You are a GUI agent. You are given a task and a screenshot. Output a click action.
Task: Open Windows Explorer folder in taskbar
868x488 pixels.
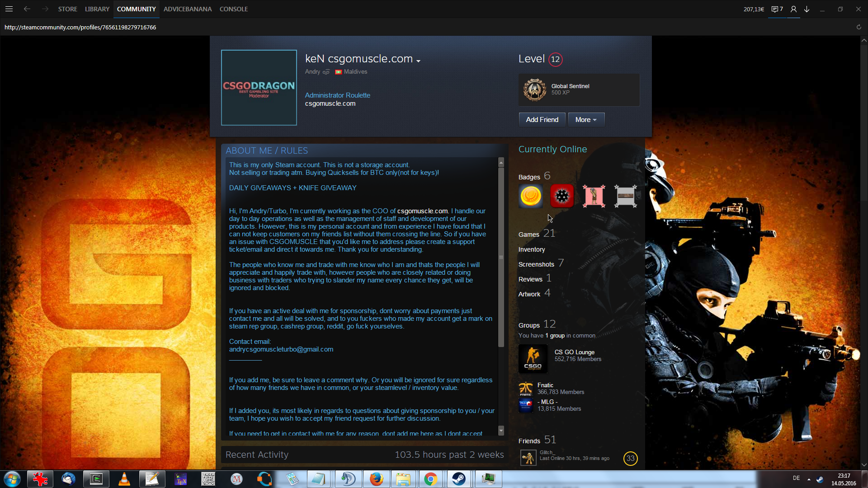tap(403, 479)
